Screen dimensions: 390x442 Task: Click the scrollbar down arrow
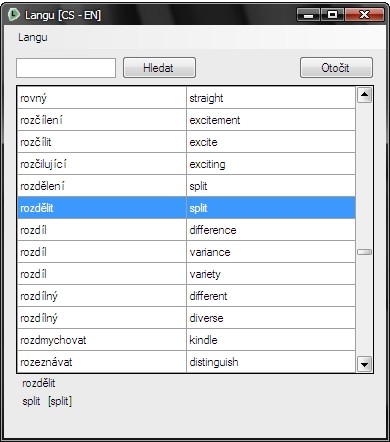[x=364, y=364]
